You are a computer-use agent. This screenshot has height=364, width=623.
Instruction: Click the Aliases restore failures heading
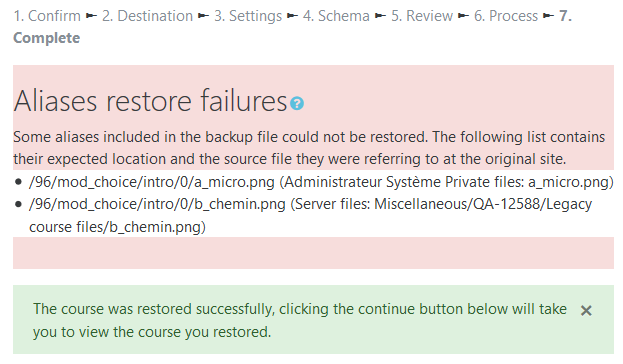coord(150,101)
